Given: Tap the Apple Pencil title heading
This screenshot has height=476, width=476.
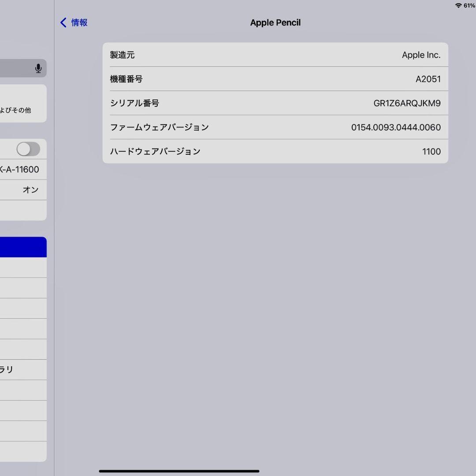Looking at the screenshot, I should [x=275, y=22].
